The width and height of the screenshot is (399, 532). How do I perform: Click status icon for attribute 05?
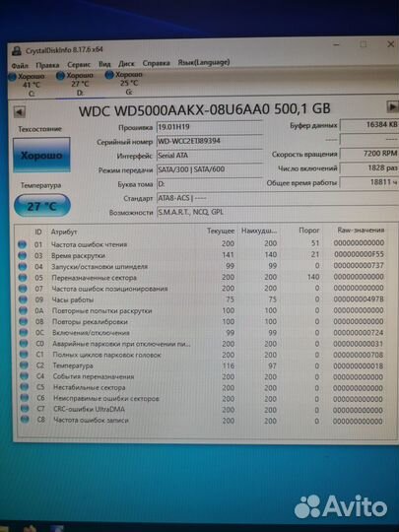click(23, 278)
